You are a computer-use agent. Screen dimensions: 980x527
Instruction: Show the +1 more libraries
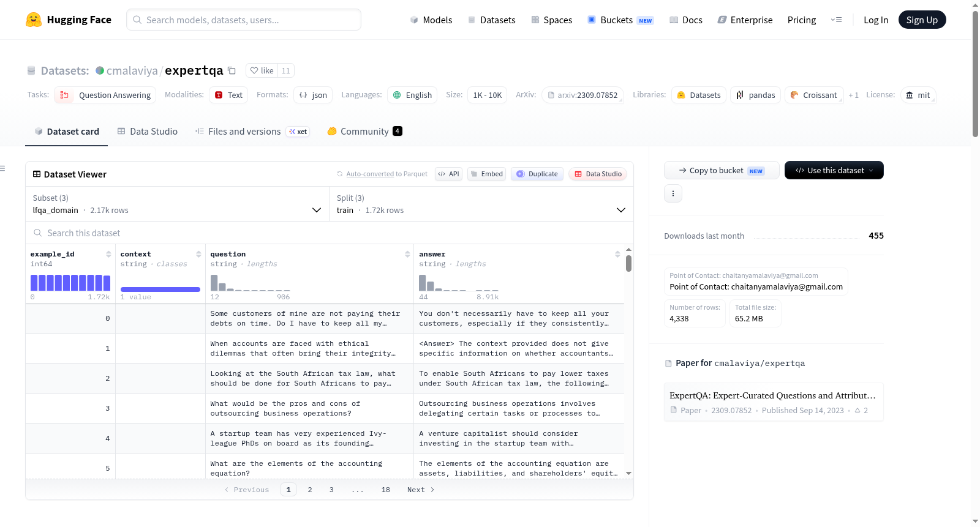[x=853, y=95]
